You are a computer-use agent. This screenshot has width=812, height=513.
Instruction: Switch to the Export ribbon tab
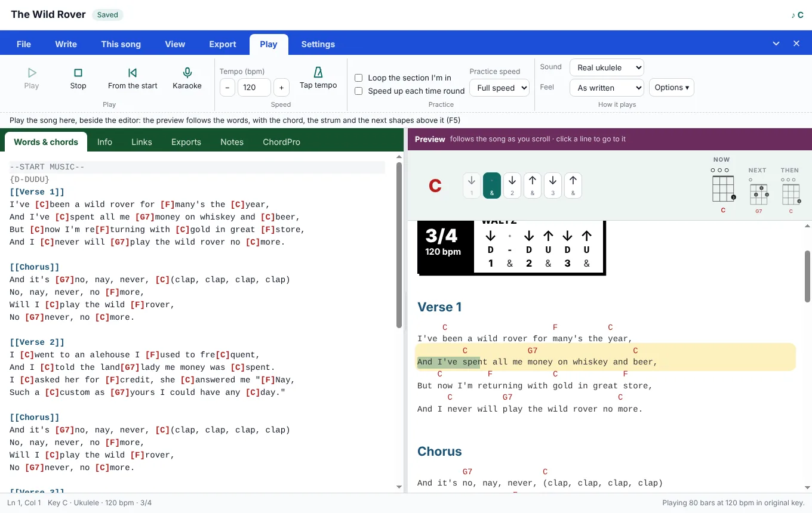tap(223, 44)
